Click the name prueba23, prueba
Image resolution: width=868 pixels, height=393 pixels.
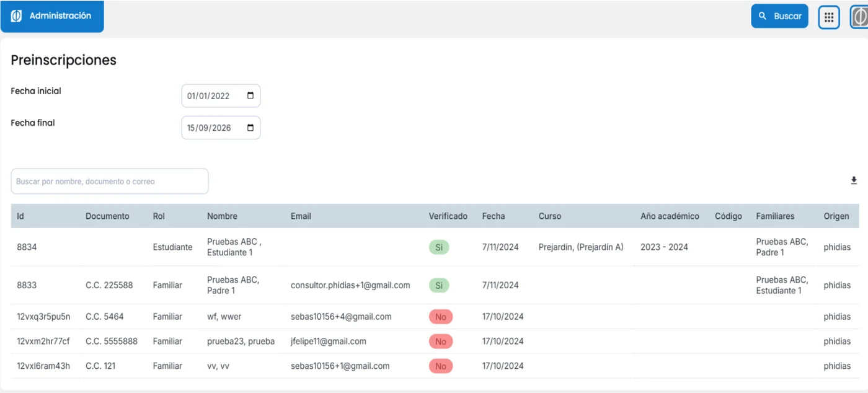point(241,341)
